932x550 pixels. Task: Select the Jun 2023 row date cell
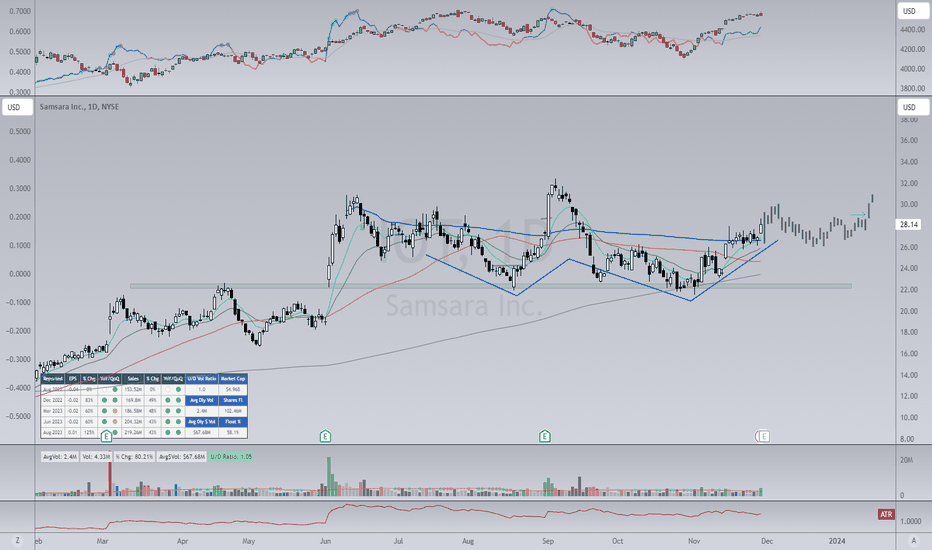(53, 422)
